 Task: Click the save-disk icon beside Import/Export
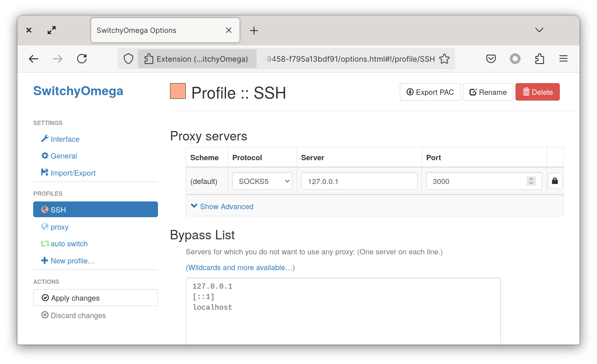45,172
